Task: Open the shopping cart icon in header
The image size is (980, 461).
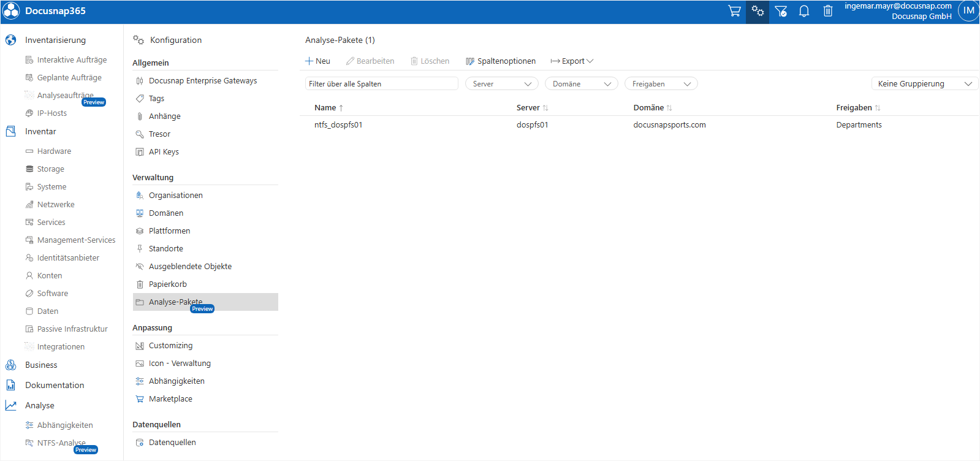Action: tap(734, 11)
